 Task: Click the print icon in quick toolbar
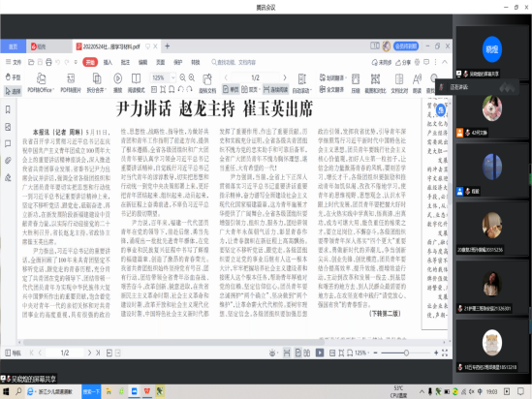pyautogui.click(x=48, y=62)
